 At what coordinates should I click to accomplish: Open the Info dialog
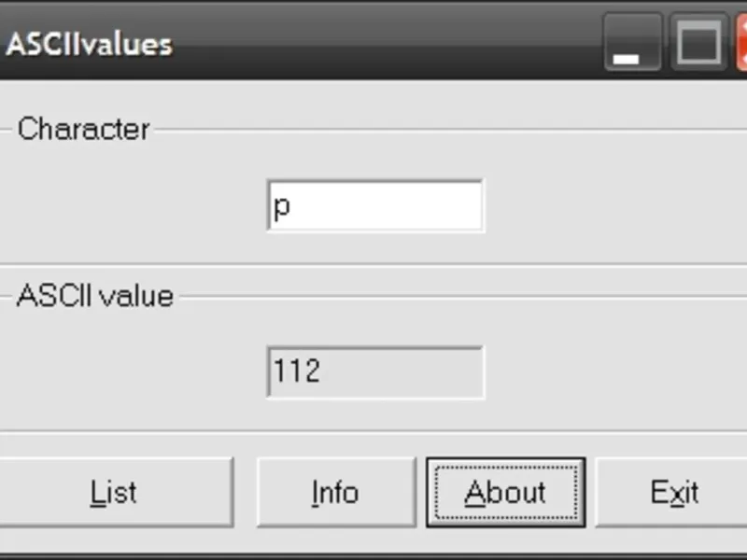[335, 492]
